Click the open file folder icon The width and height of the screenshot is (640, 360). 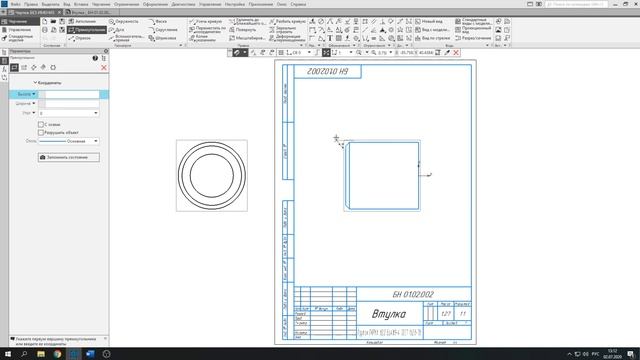click(53, 21)
